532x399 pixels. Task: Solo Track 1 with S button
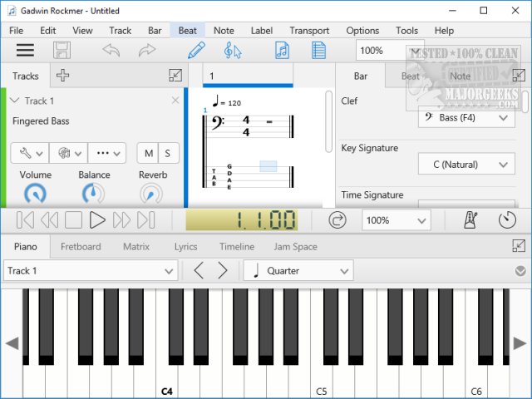[168, 153]
